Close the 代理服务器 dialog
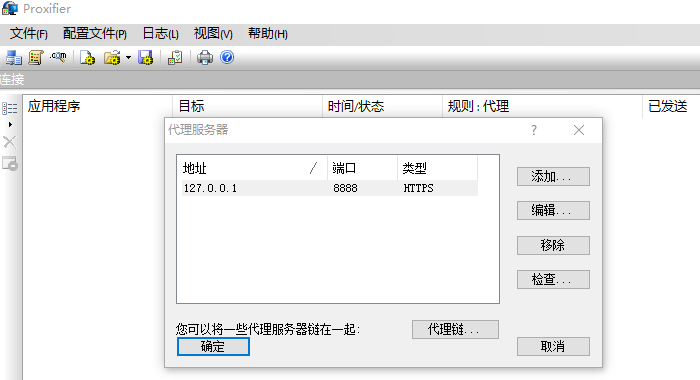The width and height of the screenshot is (700, 380). click(579, 130)
